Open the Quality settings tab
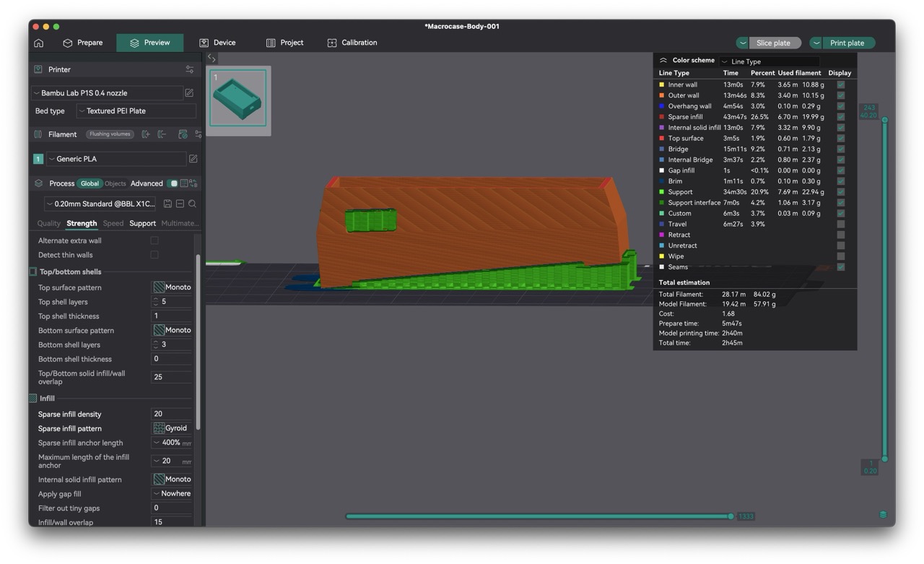 49,224
